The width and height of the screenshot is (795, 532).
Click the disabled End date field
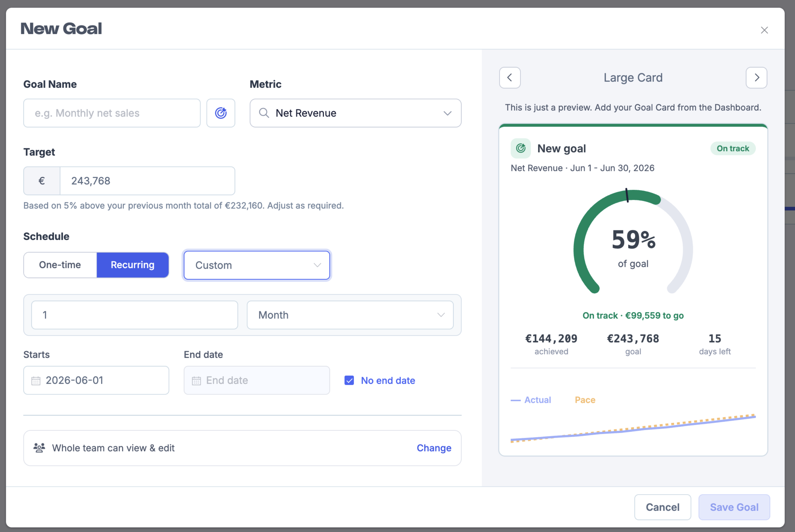pyautogui.click(x=257, y=380)
